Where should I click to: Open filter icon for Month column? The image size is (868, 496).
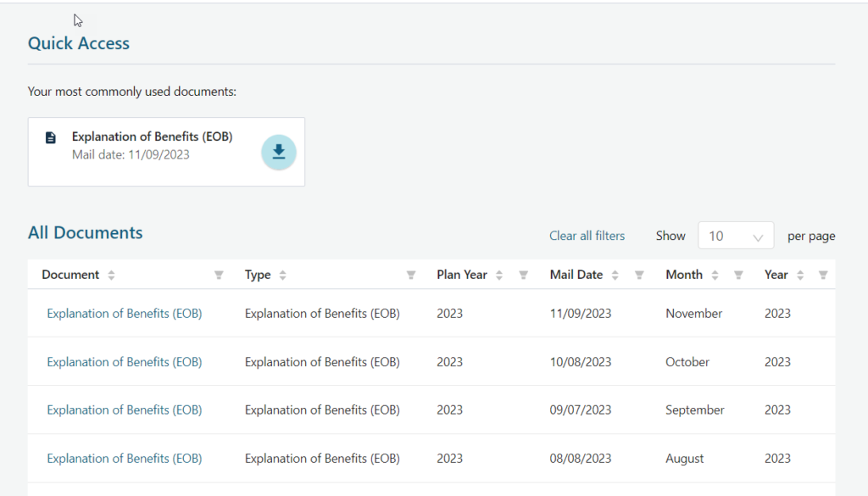click(738, 275)
